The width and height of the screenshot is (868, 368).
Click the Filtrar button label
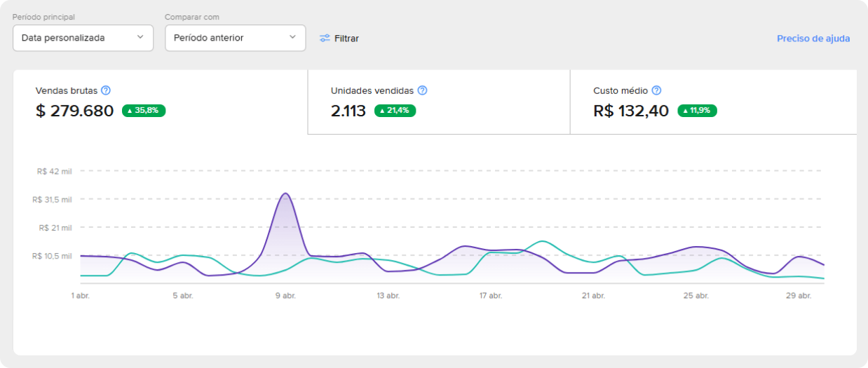346,39
